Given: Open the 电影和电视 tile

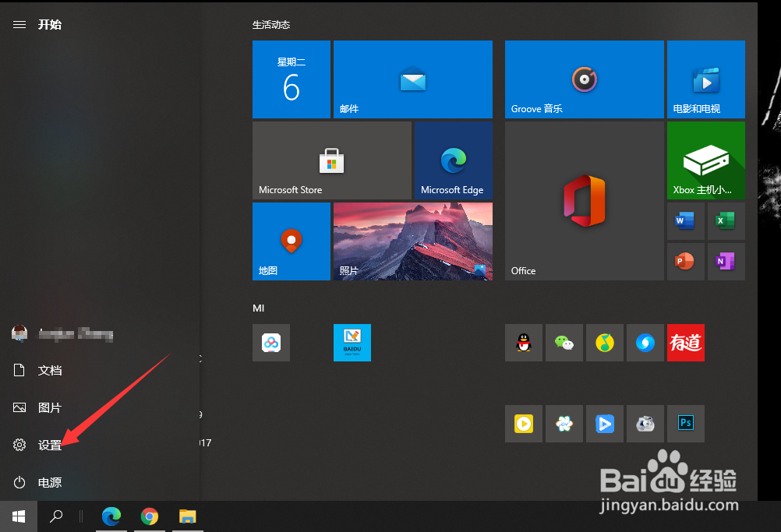Looking at the screenshot, I should coord(706,79).
